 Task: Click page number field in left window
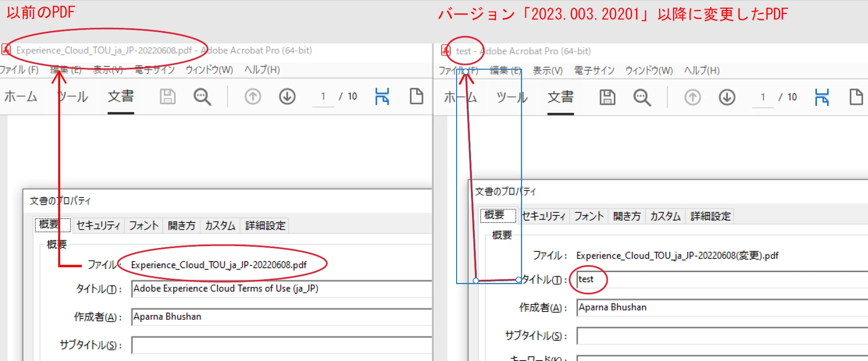tap(323, 97)
